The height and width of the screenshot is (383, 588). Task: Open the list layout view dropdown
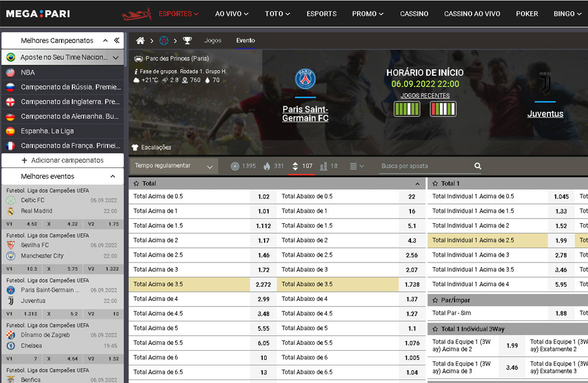tap(357, 166)
